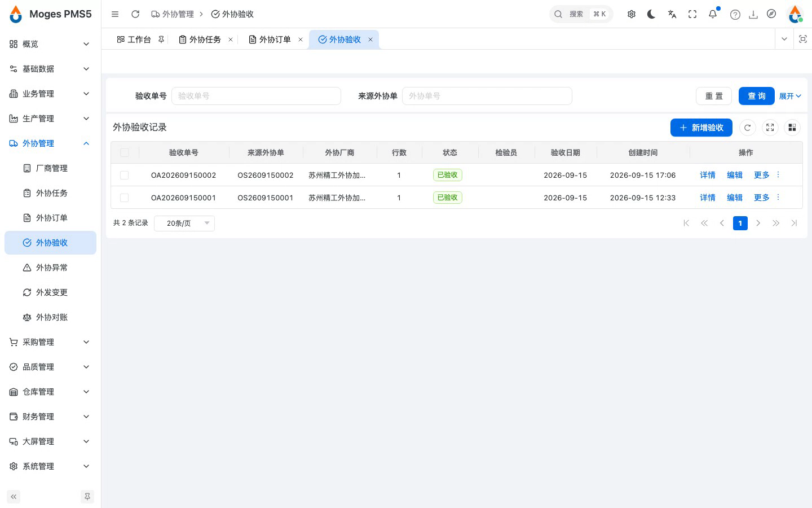Open the compass guide icon
The image size is (812, 508).
pos(771,14)
